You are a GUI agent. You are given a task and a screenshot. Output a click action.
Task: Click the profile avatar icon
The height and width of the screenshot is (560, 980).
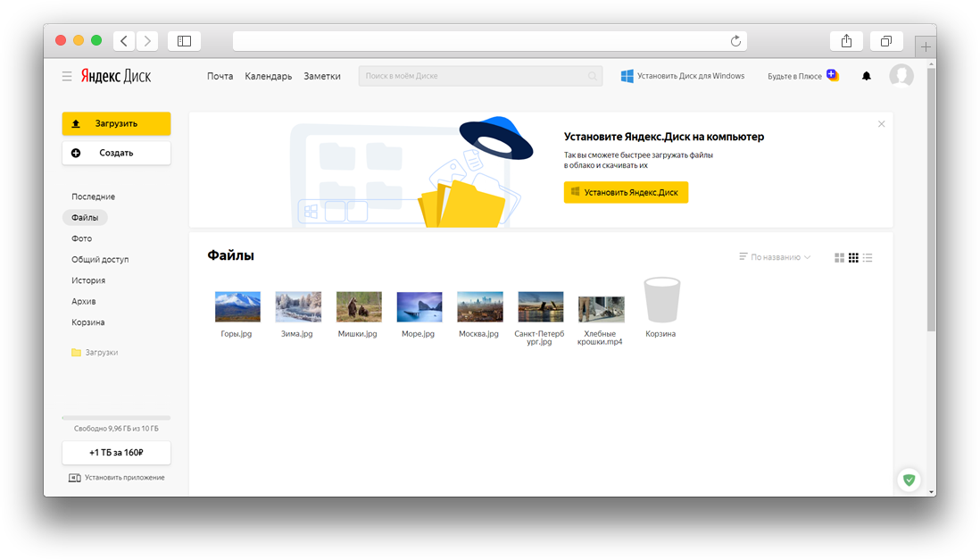(901, 76)
